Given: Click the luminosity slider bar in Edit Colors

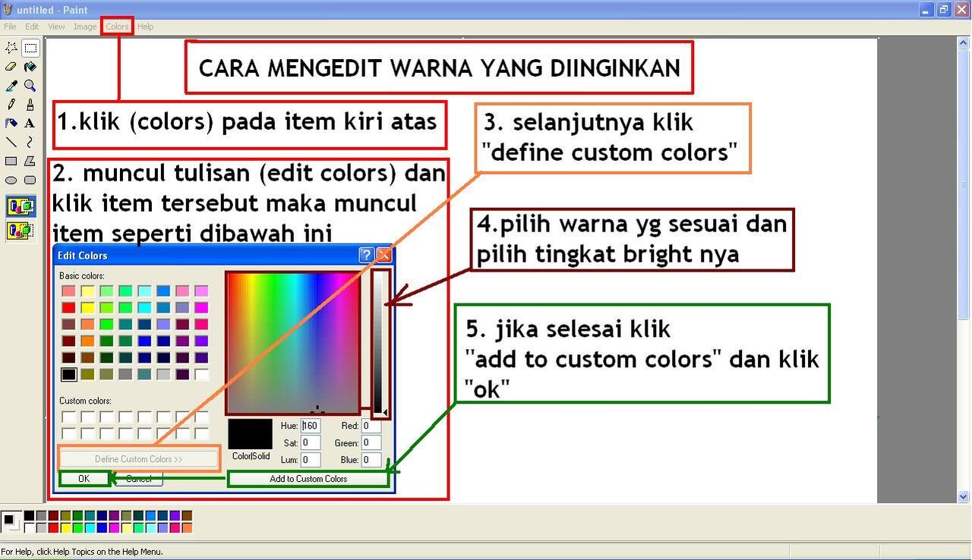Looking at the screenshot, I should (x=378, y=342).
